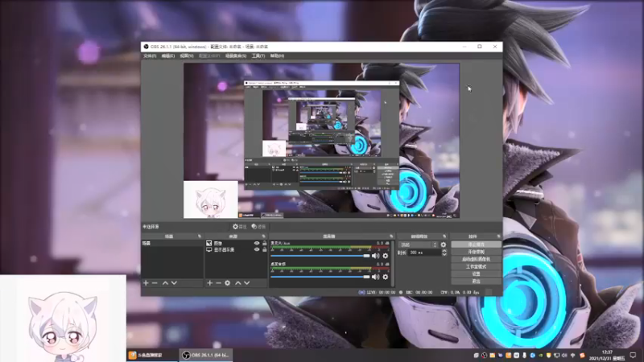Remove the selected source with minus icon
This screenshot has height=362, width=644.
218,283
